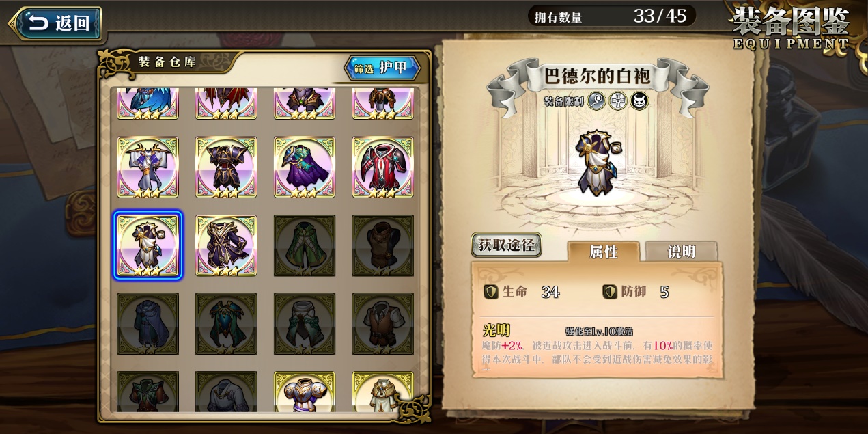Click the staff equipment restriction icon
This screenshot has width=868, height=434.
tap(596, 101)
